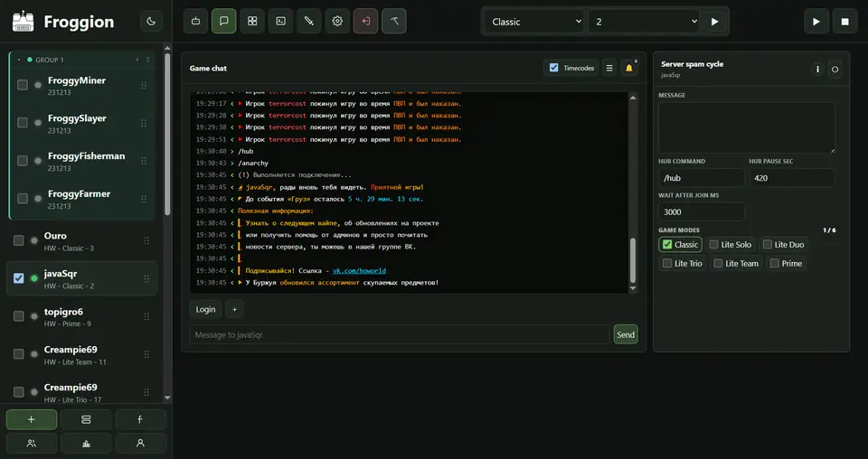The height and width of the screenshot is (459, 868).
Task: Show info for Server spam cycle
Action: (x=817, y=70)
